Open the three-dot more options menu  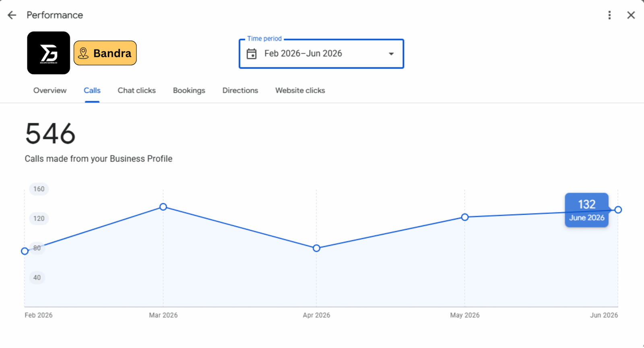[609, 15]
